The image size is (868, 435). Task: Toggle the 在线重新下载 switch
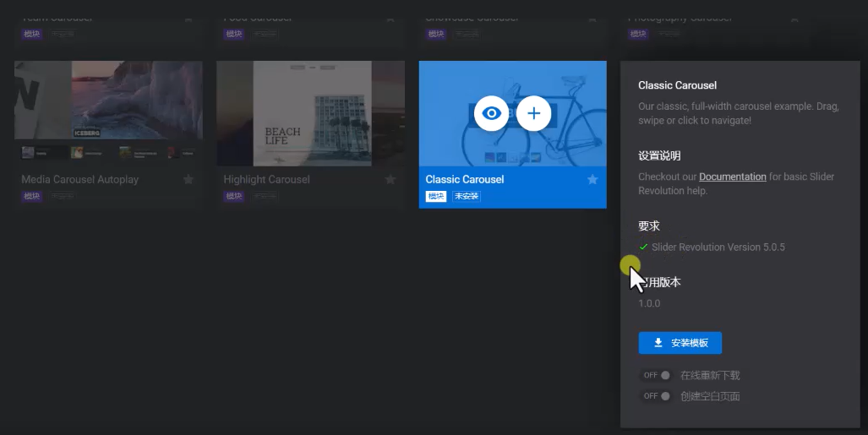pos(657,375)
